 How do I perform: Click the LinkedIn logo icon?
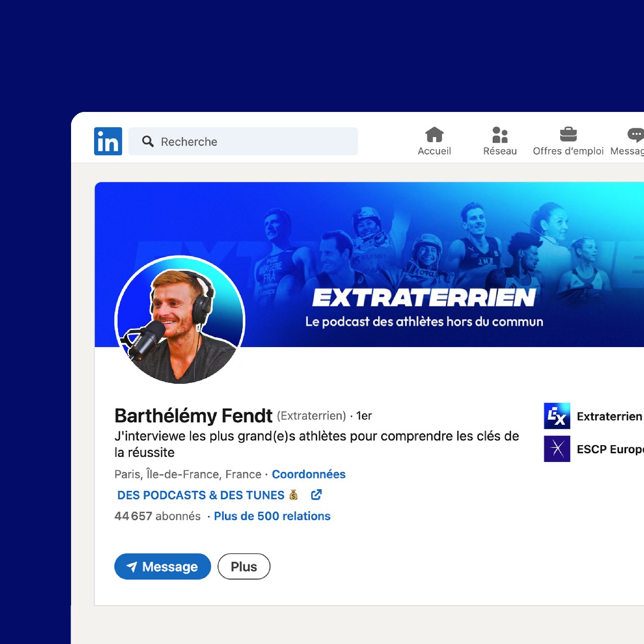[x=108, y=141]
